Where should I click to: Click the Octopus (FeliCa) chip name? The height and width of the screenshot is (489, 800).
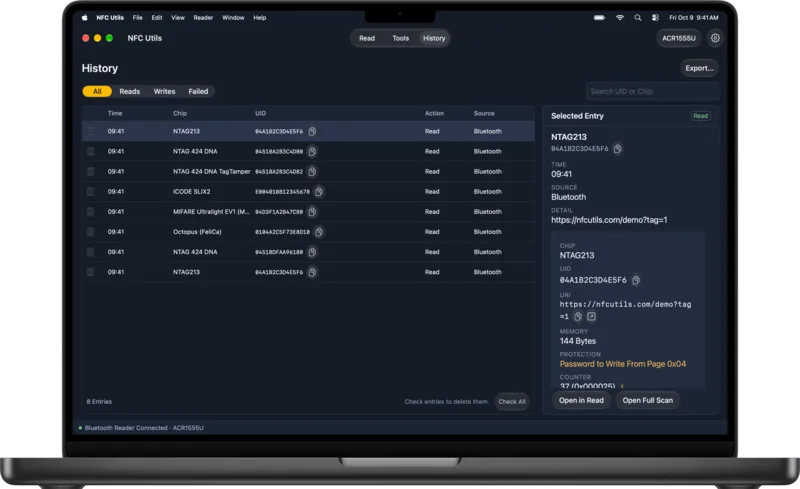(x=197, y=232)
